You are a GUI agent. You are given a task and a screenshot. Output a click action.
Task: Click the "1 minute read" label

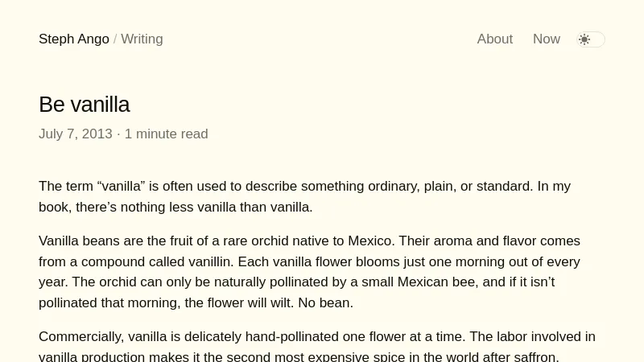pos(166,134)
